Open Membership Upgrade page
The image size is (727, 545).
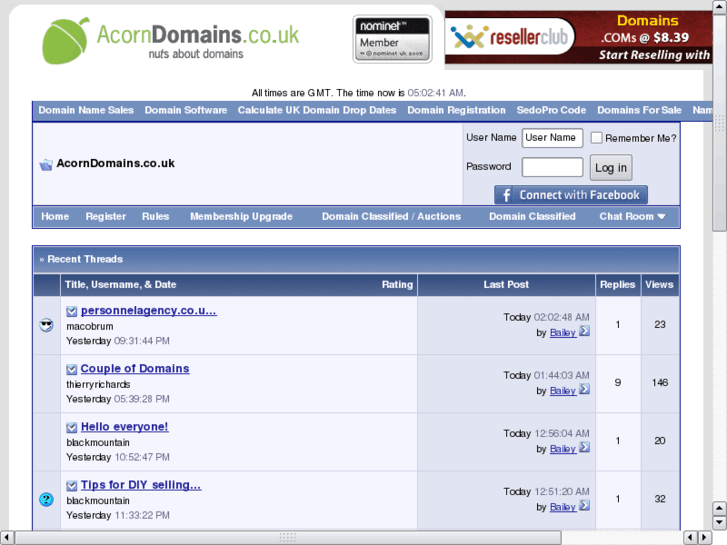click(241, 217)
